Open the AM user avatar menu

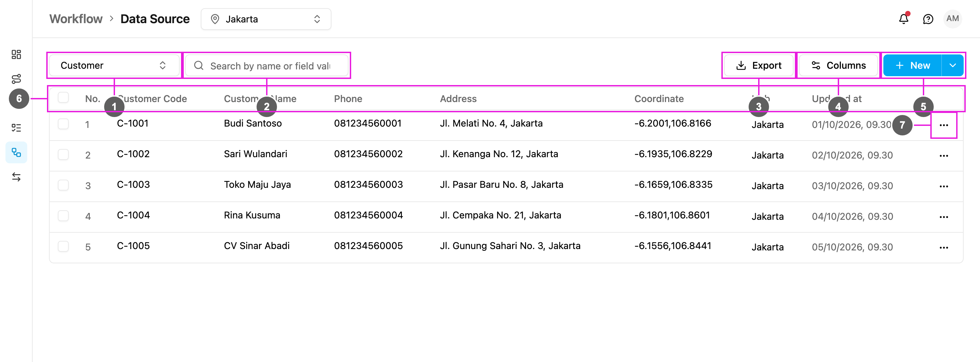pyautogui.click(x=953, y=19)
